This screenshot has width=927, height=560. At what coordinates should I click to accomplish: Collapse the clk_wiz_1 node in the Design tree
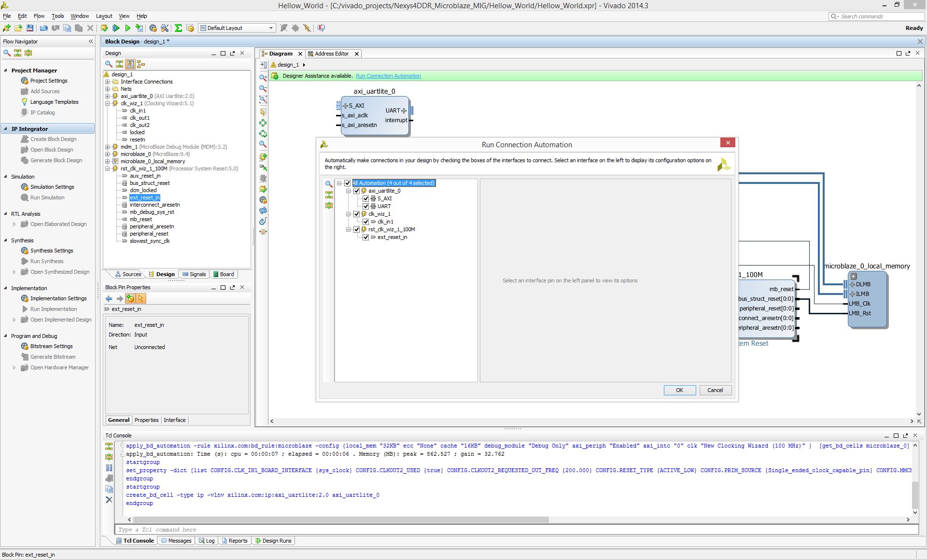pyautogui.click(x=108, y=103)
